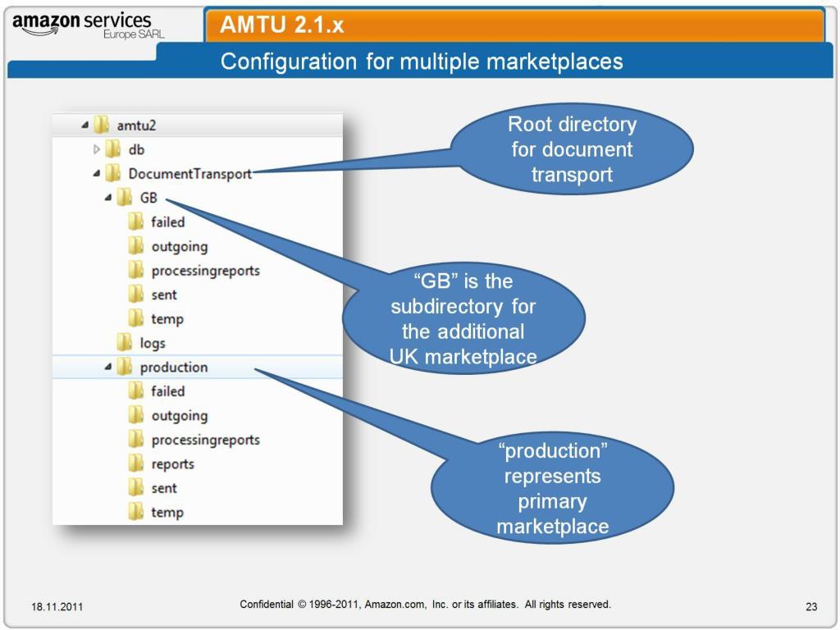
Task: Click the failed folder icon under production
Action: click(x=136, y=390)
